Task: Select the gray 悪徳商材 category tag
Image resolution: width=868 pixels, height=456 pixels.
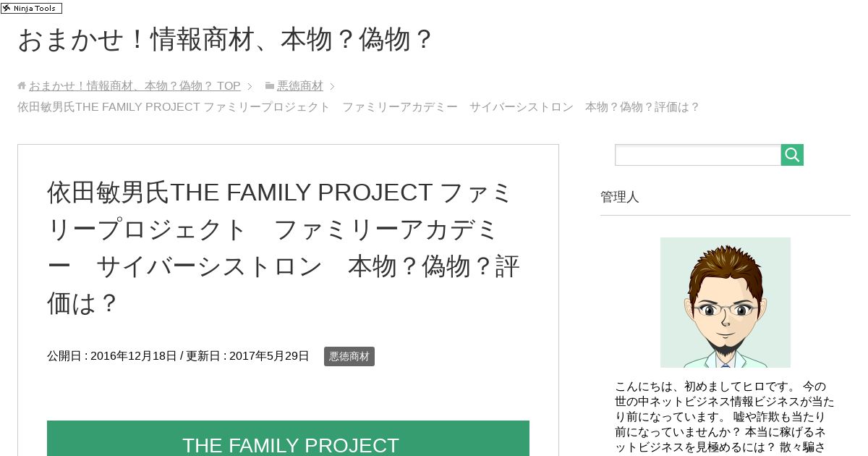Action: (x=349, y=356)
